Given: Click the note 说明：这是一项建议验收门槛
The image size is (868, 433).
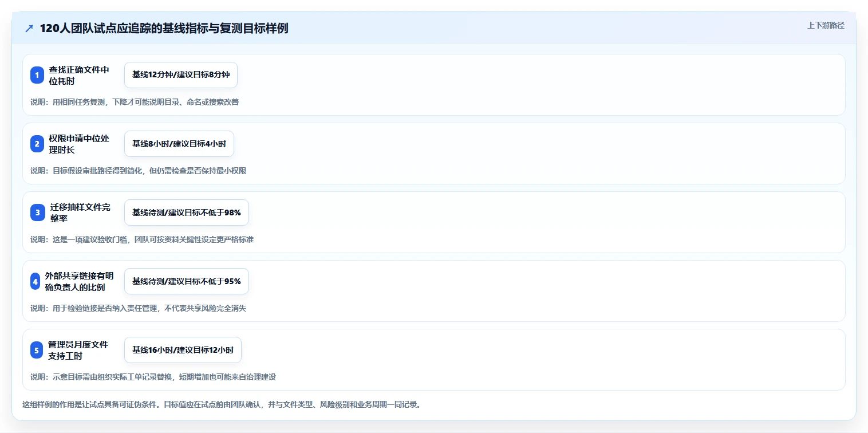Looking at the screenshot, I should pos(142,239).
